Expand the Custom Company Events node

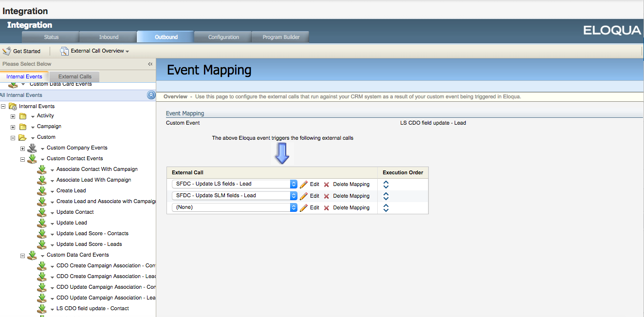[22, 148]
